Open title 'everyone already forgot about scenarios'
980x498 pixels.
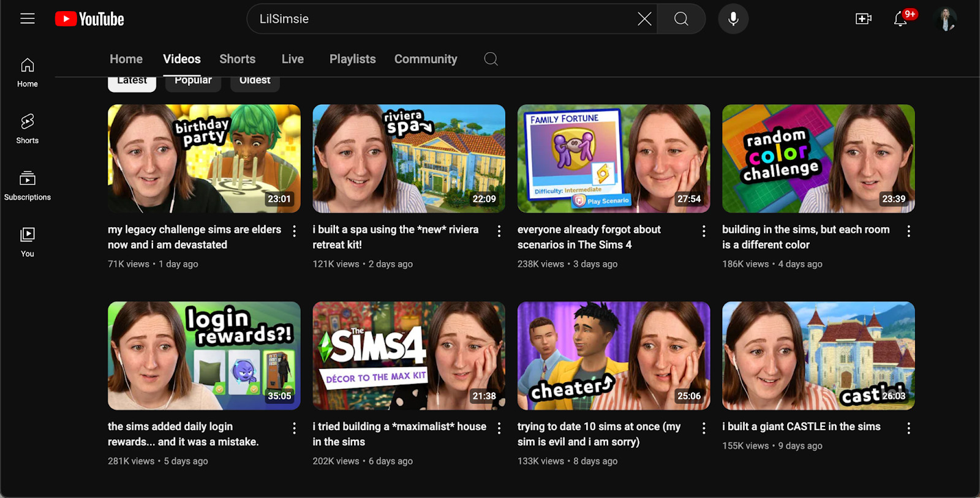click(589, 237)
